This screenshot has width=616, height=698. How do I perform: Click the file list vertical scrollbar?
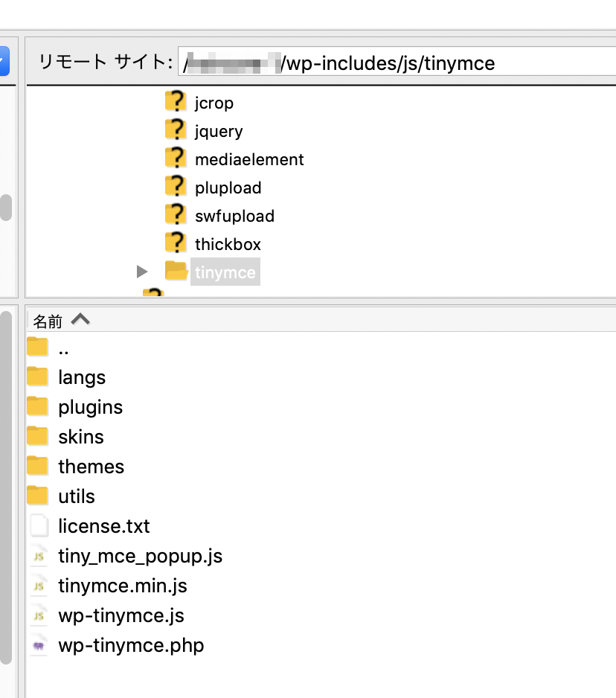point(6,484)
